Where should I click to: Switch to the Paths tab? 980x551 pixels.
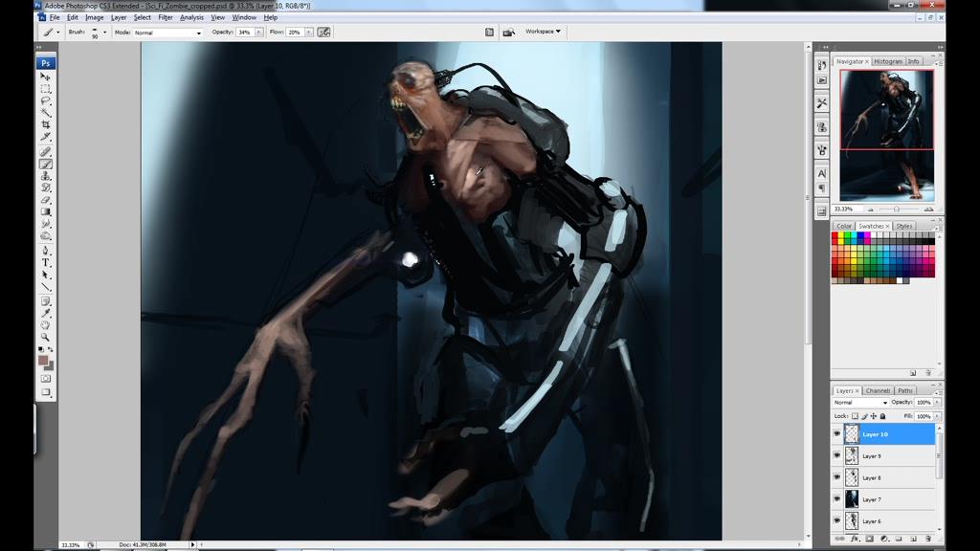pos(905,390)
